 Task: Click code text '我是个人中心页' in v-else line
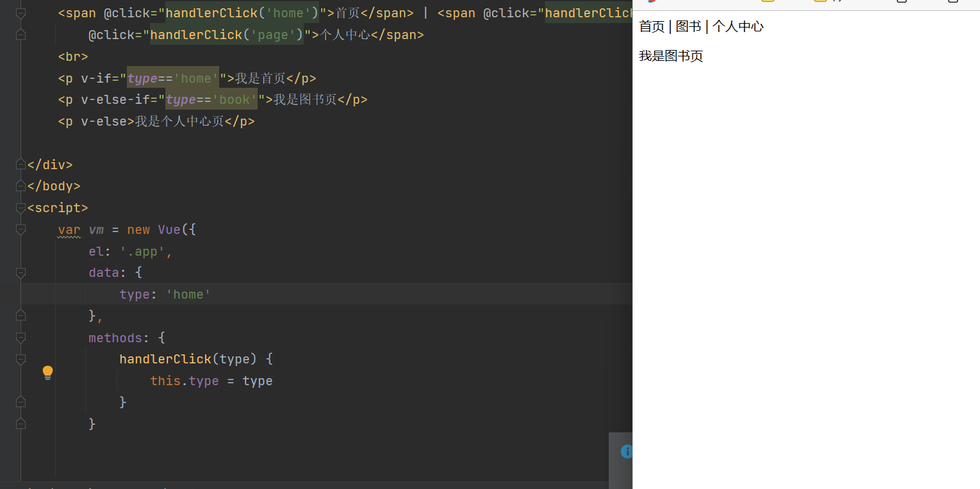pos(179,121)
